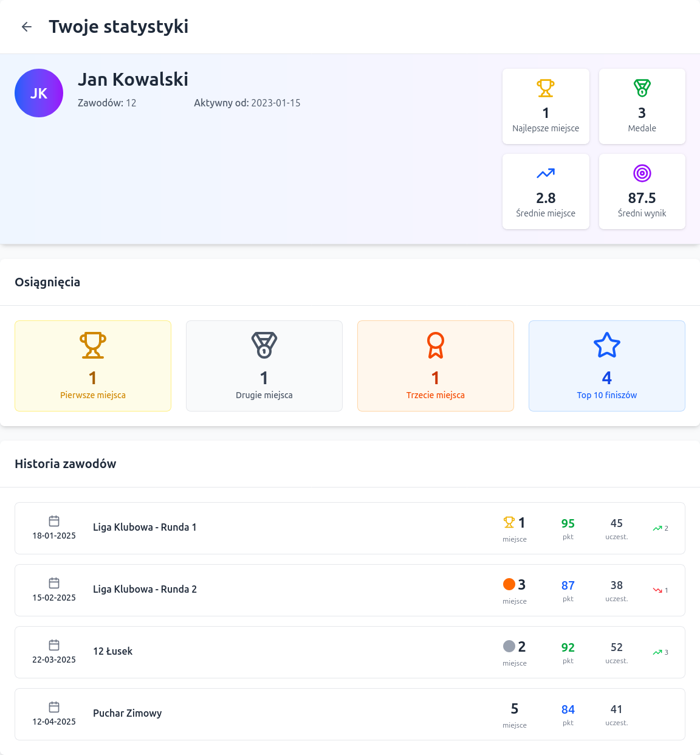Click the JK profile avatar
700x755 pixels.
(x=39, y=93)
